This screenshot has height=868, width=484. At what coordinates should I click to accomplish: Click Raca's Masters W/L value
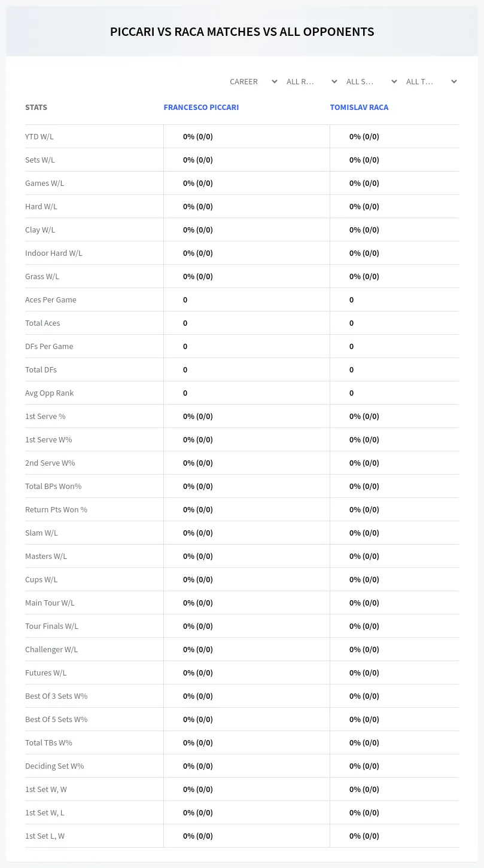[364, 556]
